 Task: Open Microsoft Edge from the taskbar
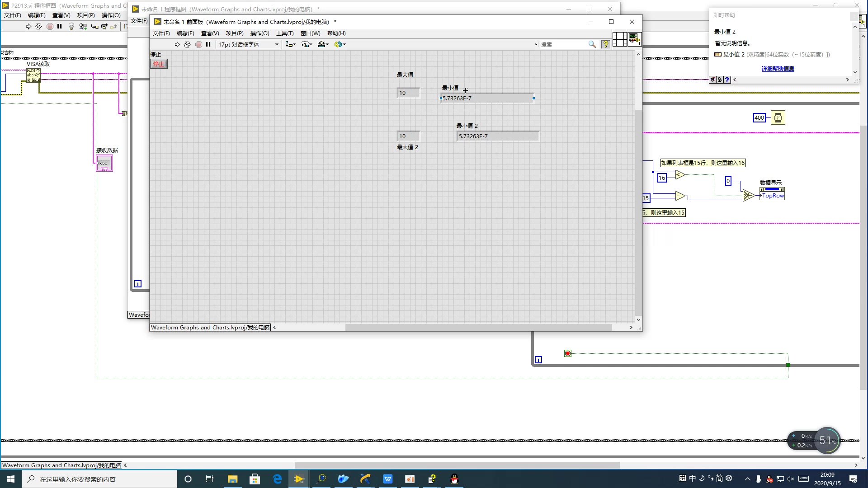click(x=277, y=479)
